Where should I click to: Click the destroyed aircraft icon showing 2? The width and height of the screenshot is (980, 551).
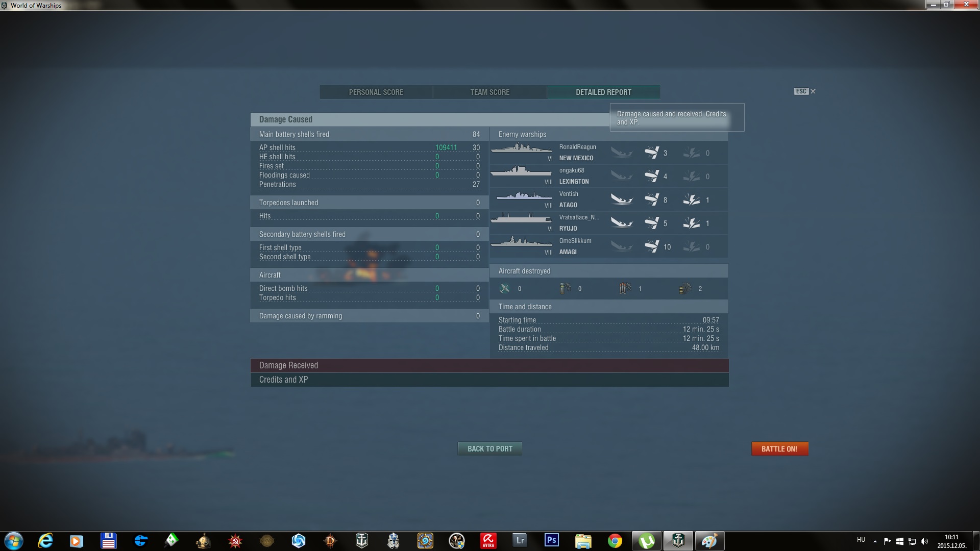[x=685, y=288]
